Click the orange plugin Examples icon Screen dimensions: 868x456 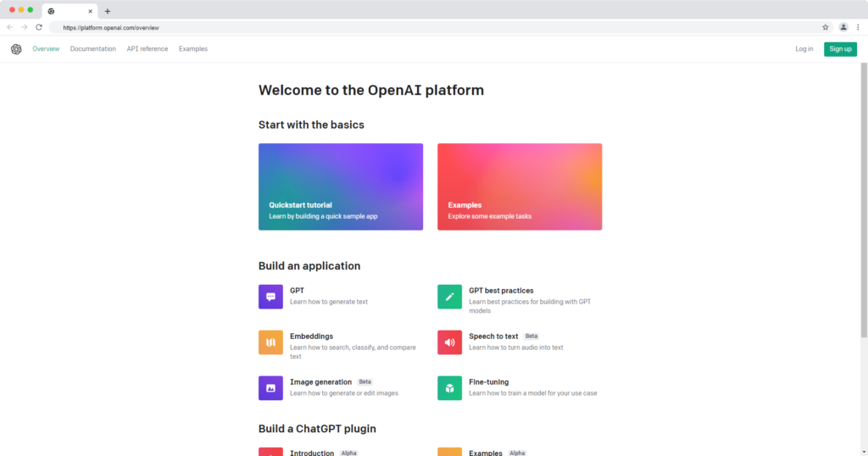449,452
